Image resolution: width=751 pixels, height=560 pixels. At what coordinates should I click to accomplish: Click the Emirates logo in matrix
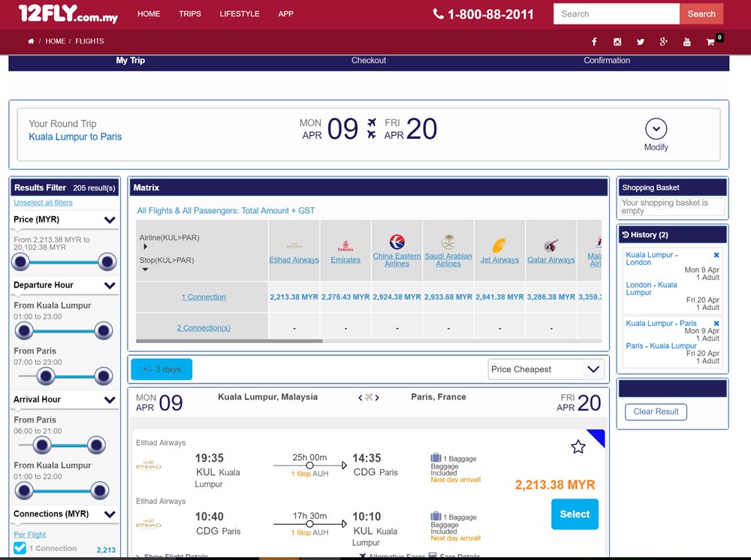(x=345, y=246)
